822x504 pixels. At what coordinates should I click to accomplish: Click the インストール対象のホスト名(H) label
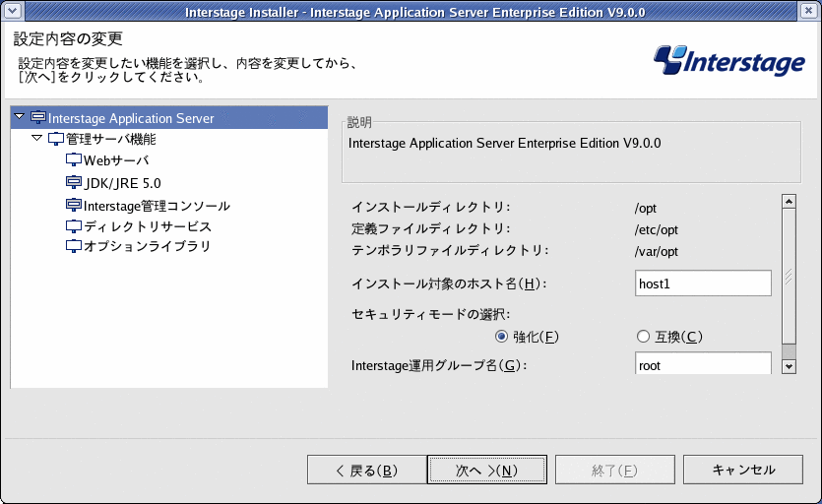[x=449, y=283]
